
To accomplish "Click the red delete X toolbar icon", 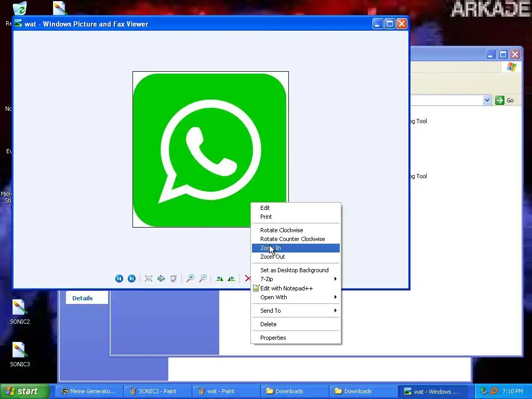I will tap(248, 278).
